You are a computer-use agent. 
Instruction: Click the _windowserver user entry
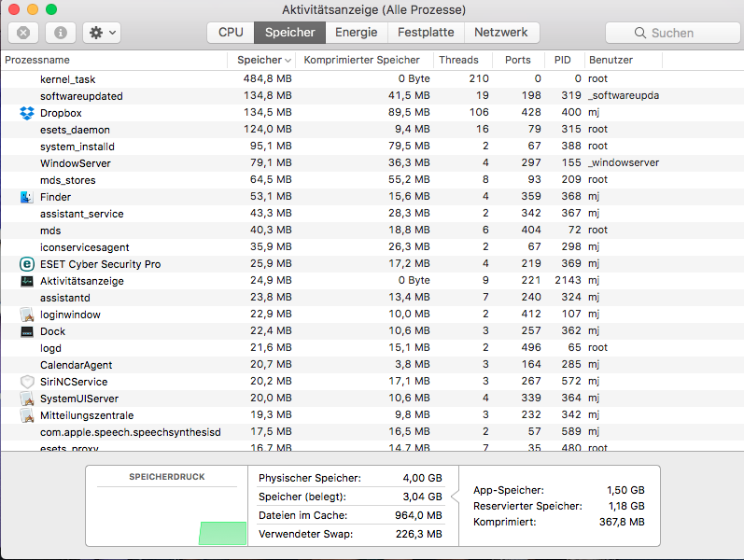[624, 162]
